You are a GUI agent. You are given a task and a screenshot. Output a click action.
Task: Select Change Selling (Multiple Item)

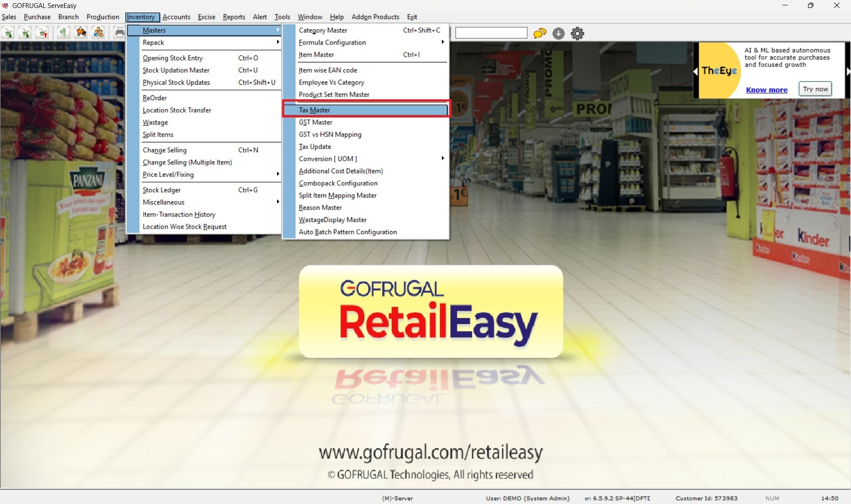204,162
